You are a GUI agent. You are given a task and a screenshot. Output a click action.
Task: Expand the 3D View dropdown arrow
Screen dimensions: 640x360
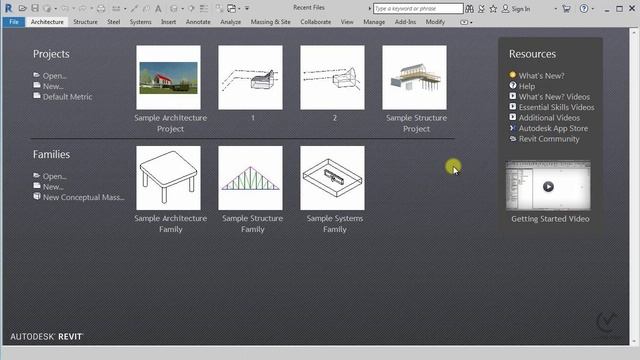point(182,9)
